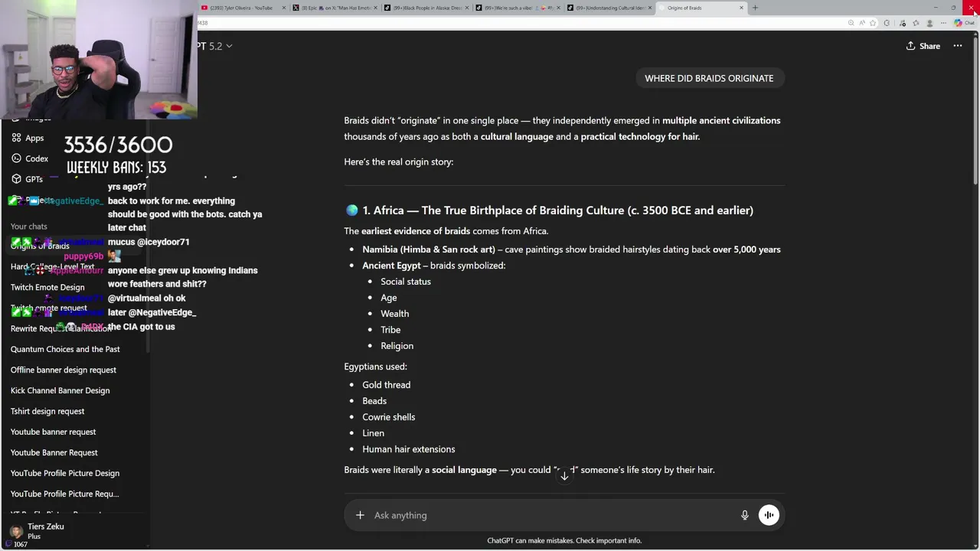Open a new browser tab
This screenshot has height=551, width=980.
click(x=755, y=8)
